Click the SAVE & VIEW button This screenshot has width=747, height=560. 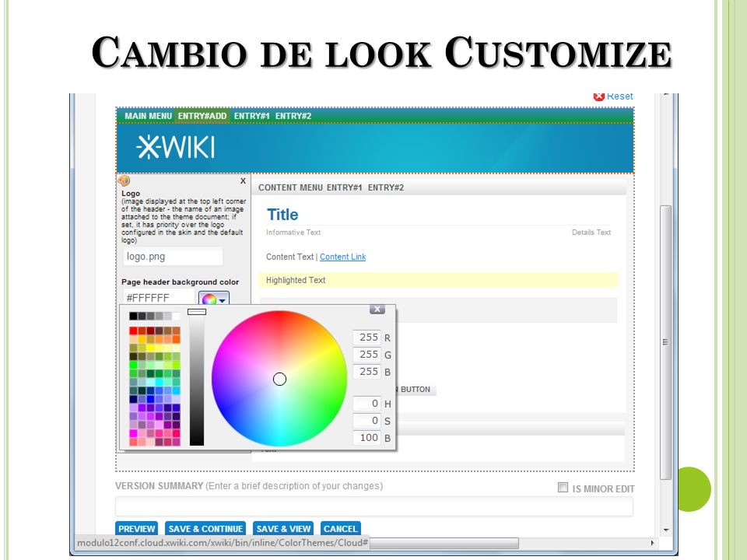(x=283, y=529)
